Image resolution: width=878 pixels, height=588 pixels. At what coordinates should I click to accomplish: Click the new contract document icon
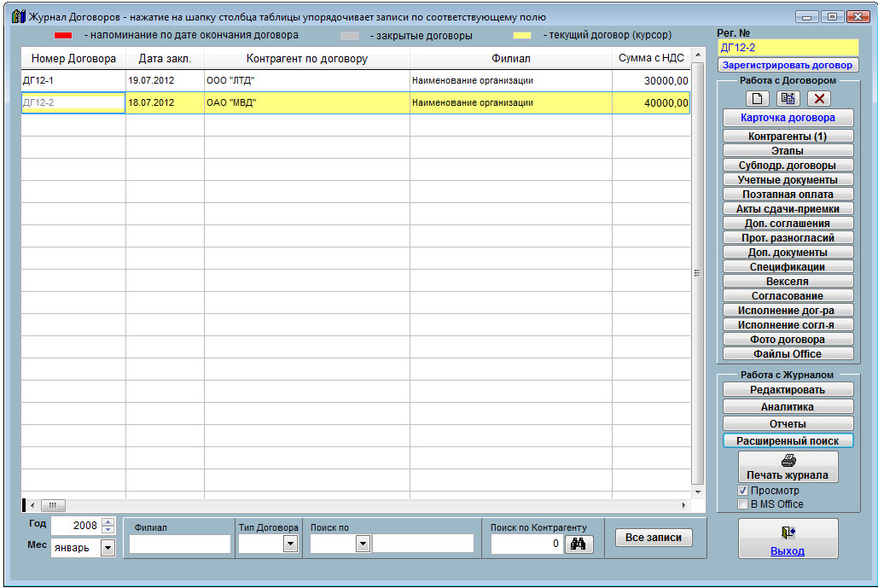coord(757,99)
